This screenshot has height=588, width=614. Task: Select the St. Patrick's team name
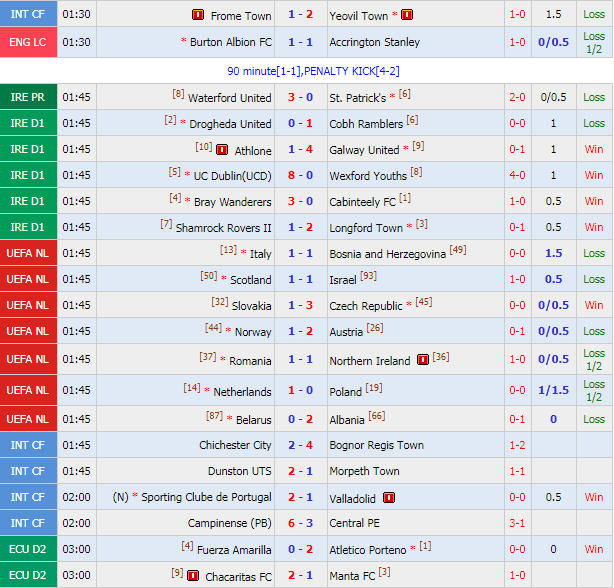[358, 97]
